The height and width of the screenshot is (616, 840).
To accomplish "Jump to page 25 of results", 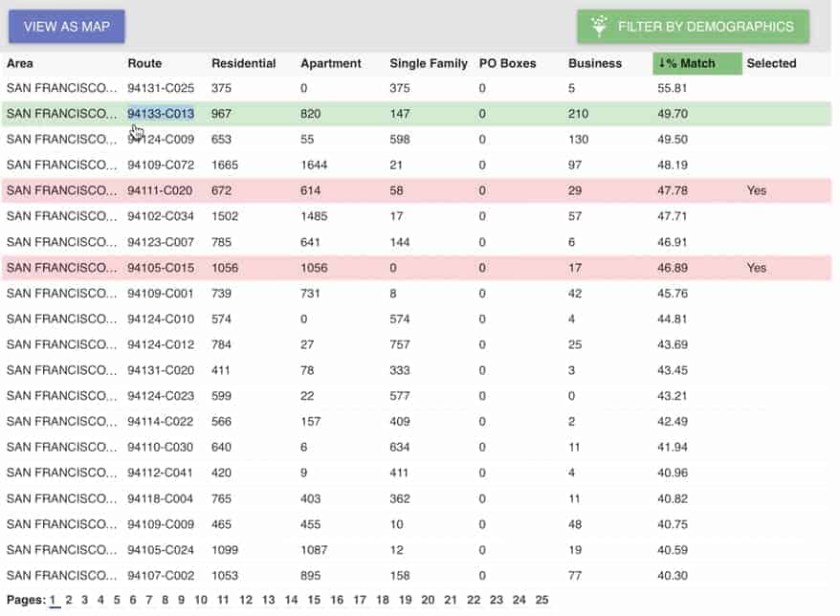I will [x=542, y=600].
